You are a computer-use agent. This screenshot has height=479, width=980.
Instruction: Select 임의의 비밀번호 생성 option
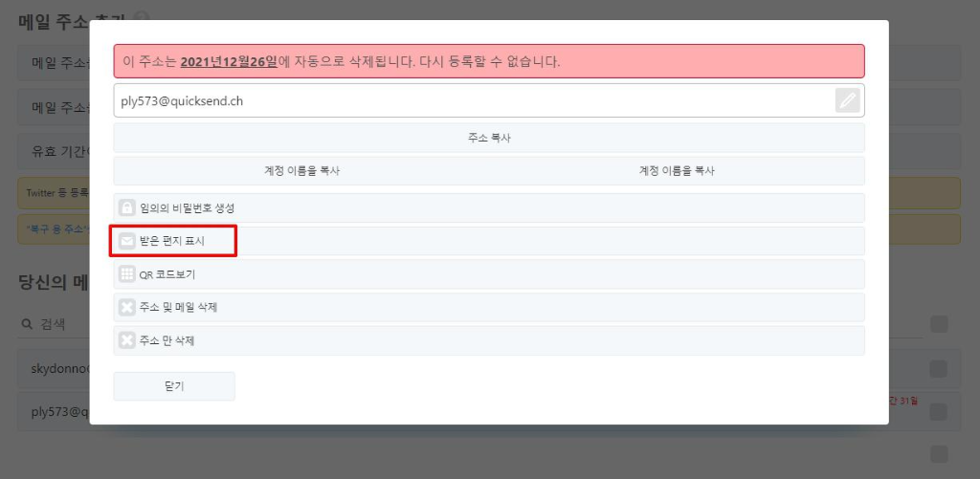click(x=489, y=208)
